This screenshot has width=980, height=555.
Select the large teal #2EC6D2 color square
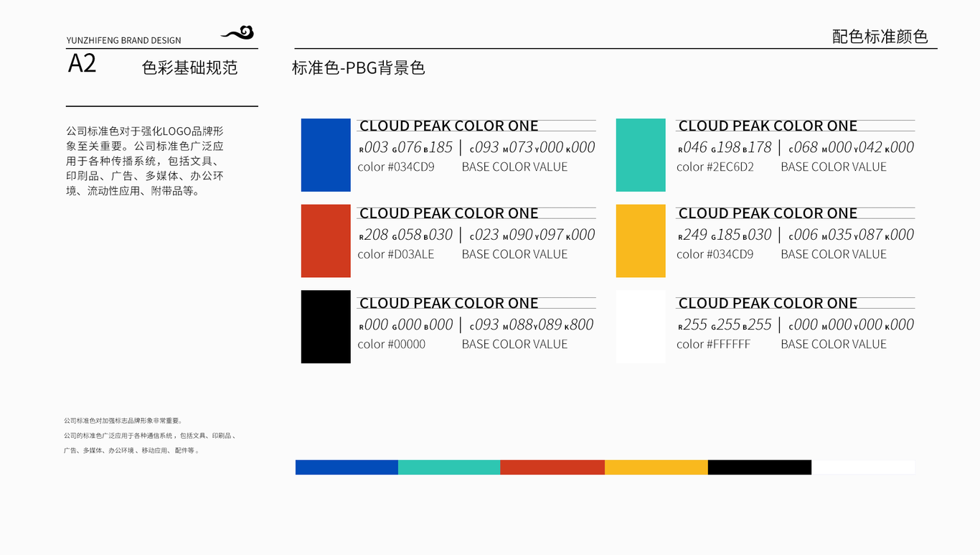pos(641,155)
